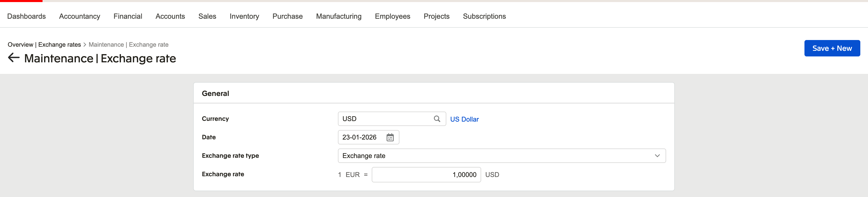Select the Financial menu item
Screen dimensions: 868x197
[x=128, y=16]
